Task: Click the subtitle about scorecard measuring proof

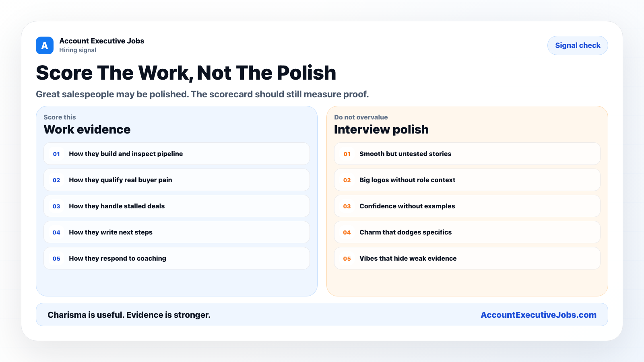Action: pyautogui.click(x=202, y=94)
